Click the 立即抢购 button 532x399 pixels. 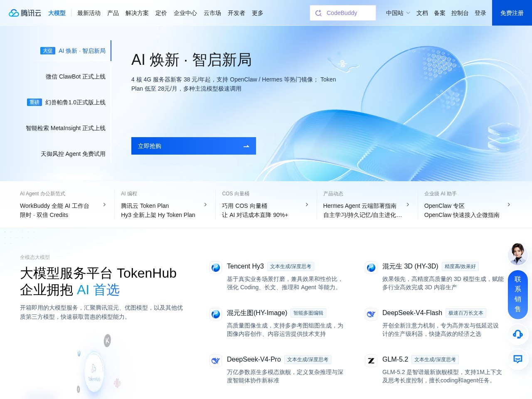coord(194,146)
